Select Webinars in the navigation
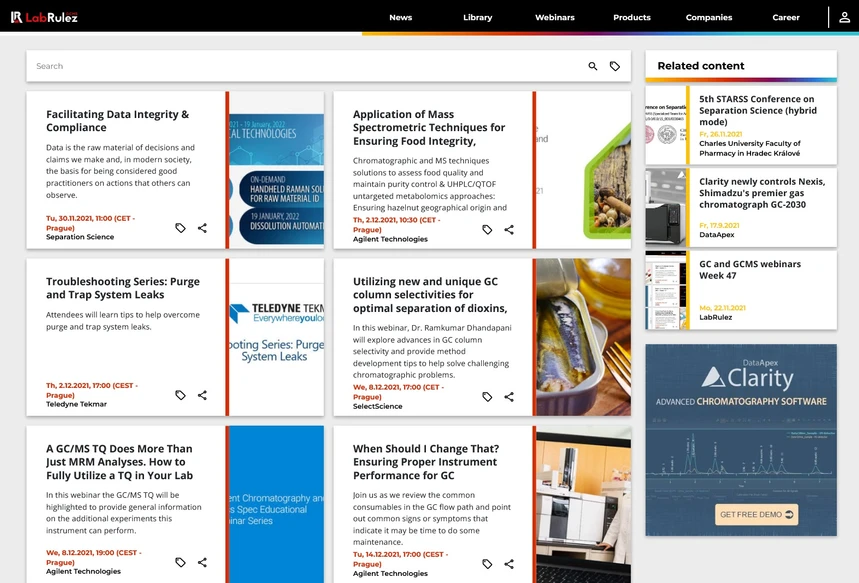This screenshot has height=583, width=859. tap(554, 18)
